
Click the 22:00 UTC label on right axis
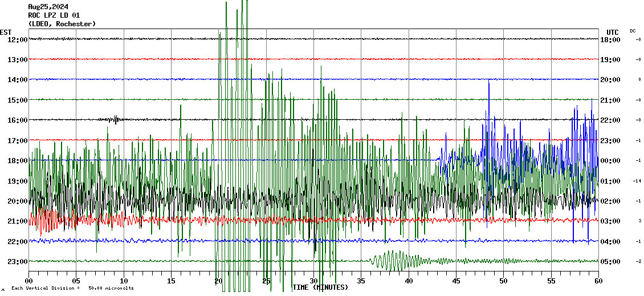pos(610,120)
